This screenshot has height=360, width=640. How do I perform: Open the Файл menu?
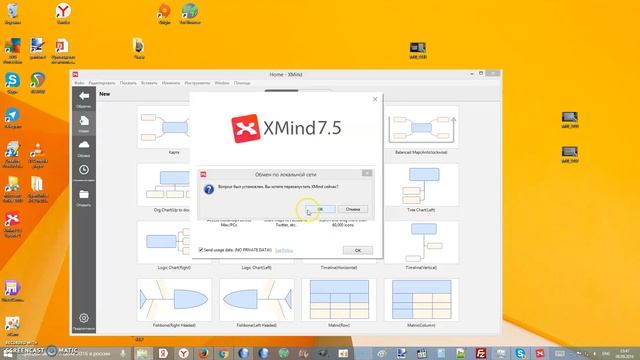[x=79, y=83]
